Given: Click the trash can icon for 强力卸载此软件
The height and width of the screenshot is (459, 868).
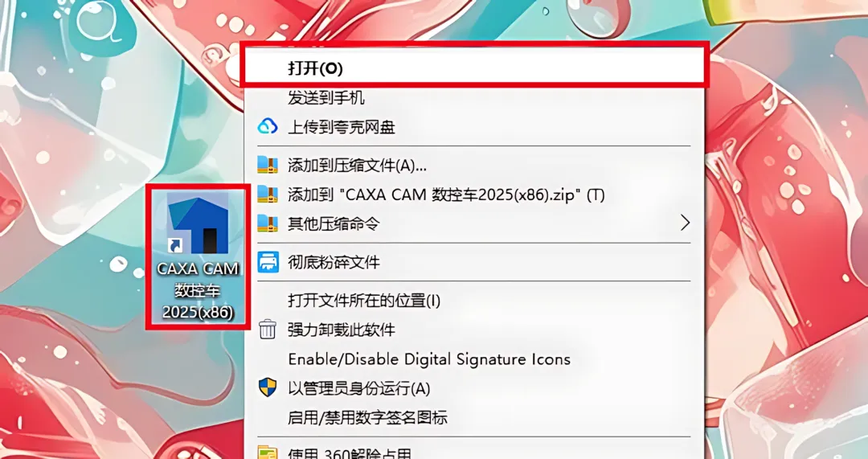Looking at the screenshot, I should point(268,330).
